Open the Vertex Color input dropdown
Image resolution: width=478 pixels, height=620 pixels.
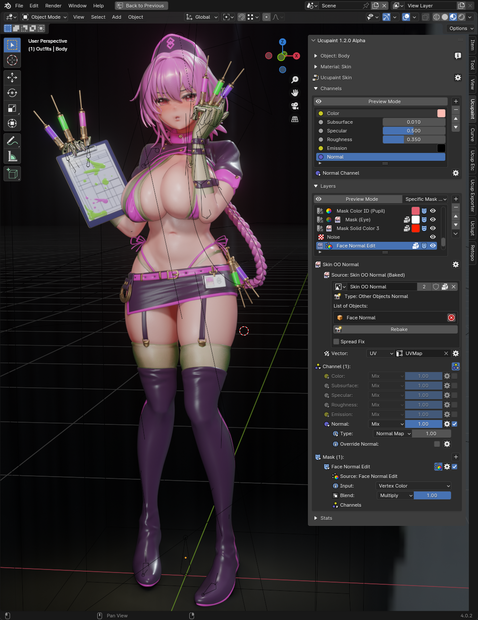pyautogui.click(x=413, y=486)
